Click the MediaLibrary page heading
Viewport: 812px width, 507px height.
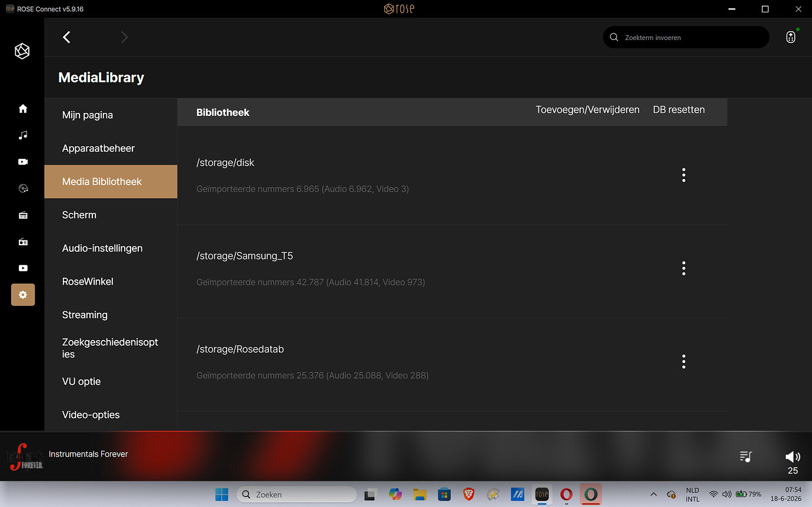coord(101,78)
